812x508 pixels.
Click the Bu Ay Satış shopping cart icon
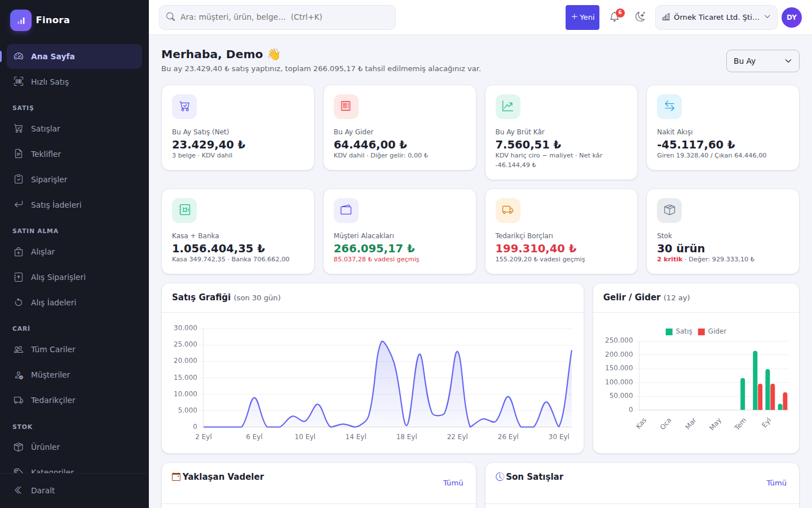coord(184,106)
